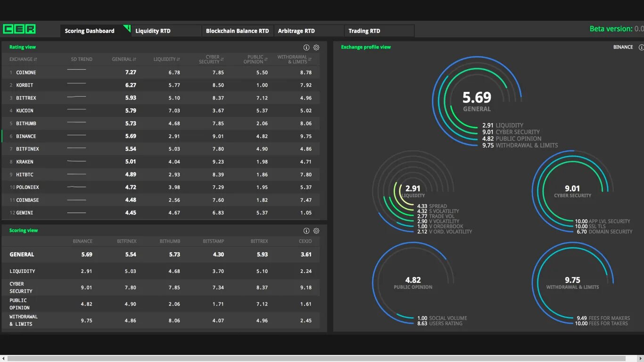The height and width of the screenshot is (362, 644).
Task: Open the Arbitrage RTD tab
Action: (x=308, y=31)
